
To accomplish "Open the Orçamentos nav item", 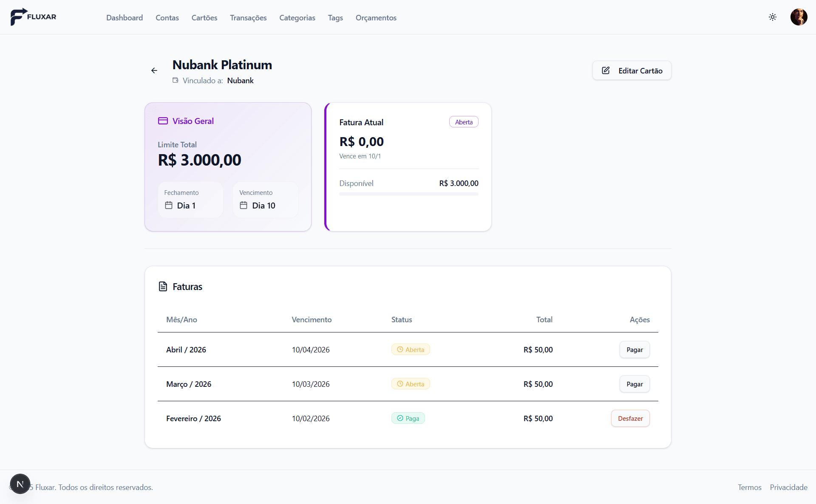I will (376, 18).
